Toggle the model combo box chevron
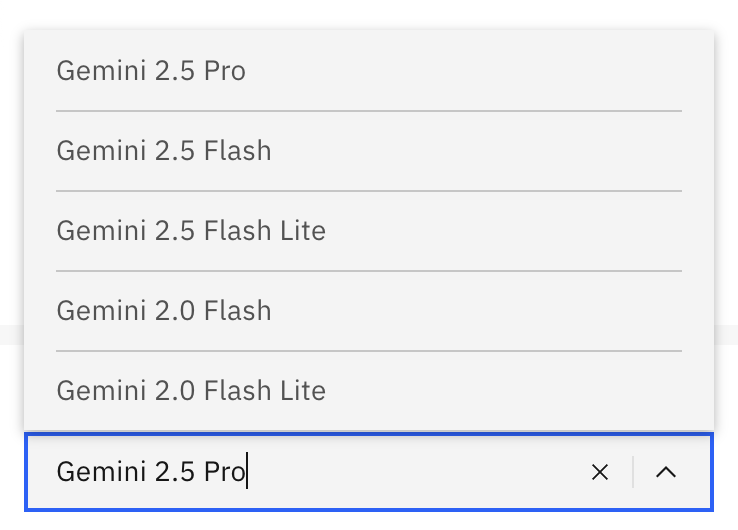 click(666, 472)
